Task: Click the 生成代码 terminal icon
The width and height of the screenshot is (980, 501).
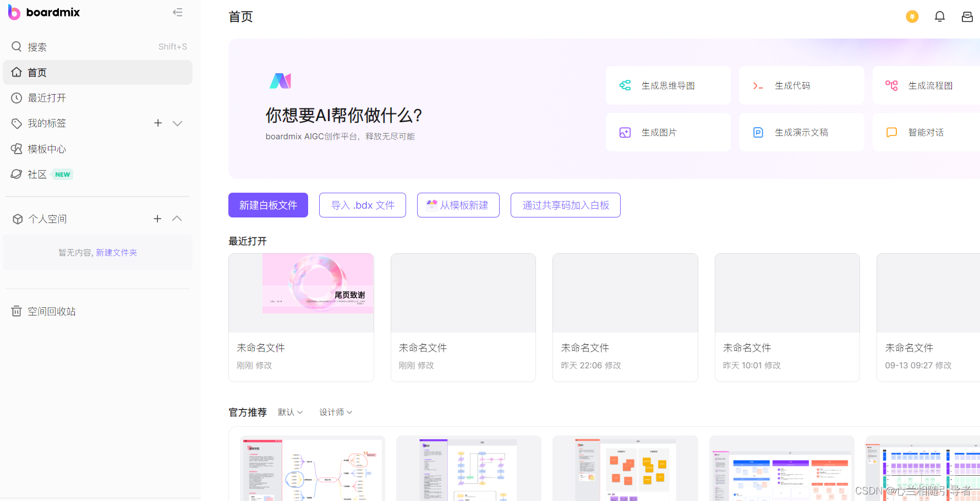Action: point(758,86)
